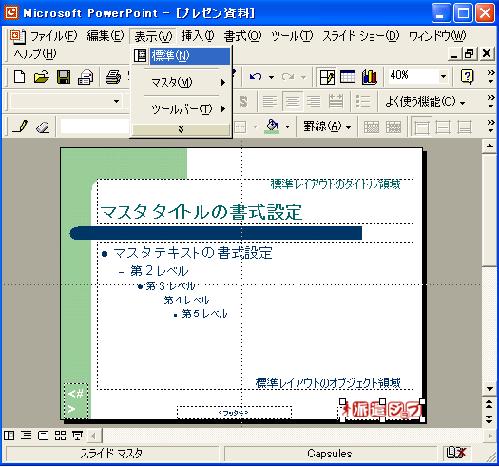Image resolution: width=499 pixels, height=467 pixels.
Task: Click the Undo arrow icon
Action: click(x=256, y=77)
